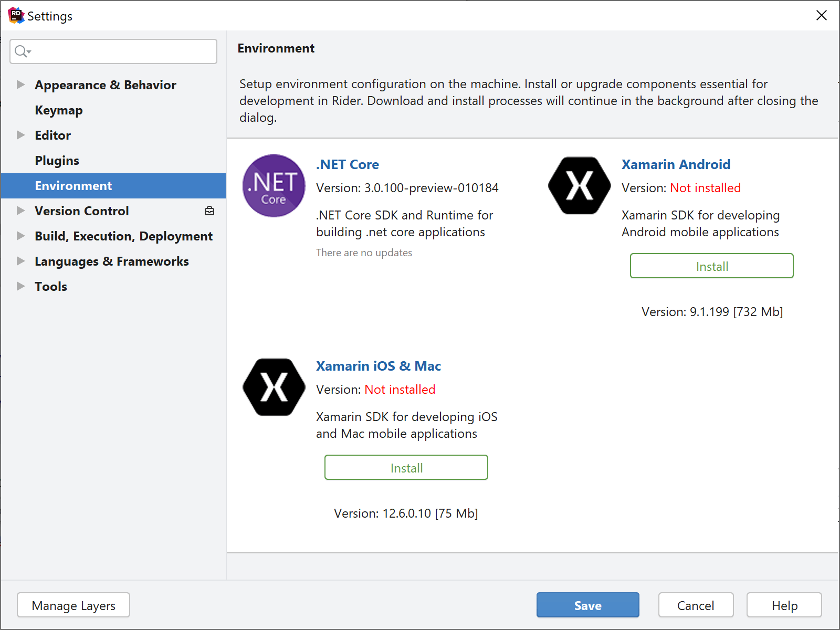
Task: Click the Save button
Action: [587, 605]
